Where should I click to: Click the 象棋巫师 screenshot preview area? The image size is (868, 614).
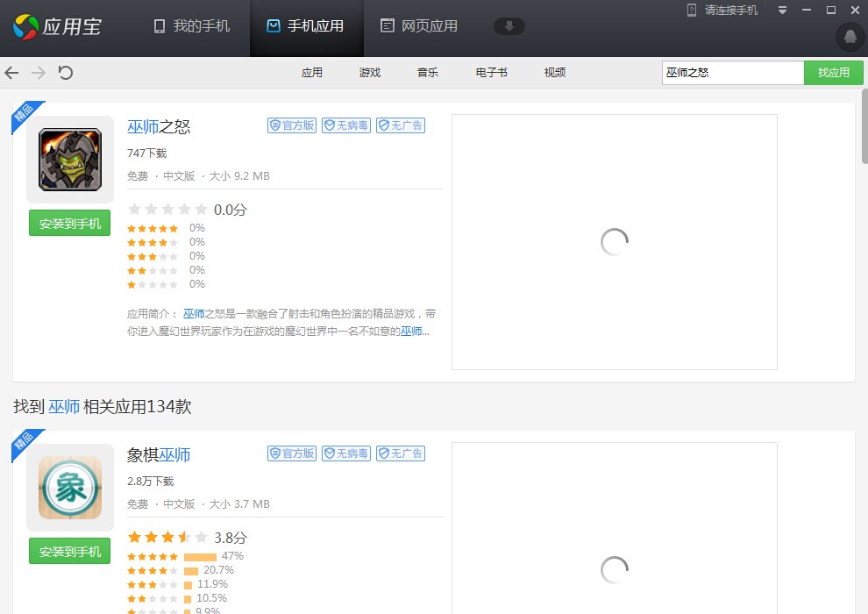(x=615, y=528)
